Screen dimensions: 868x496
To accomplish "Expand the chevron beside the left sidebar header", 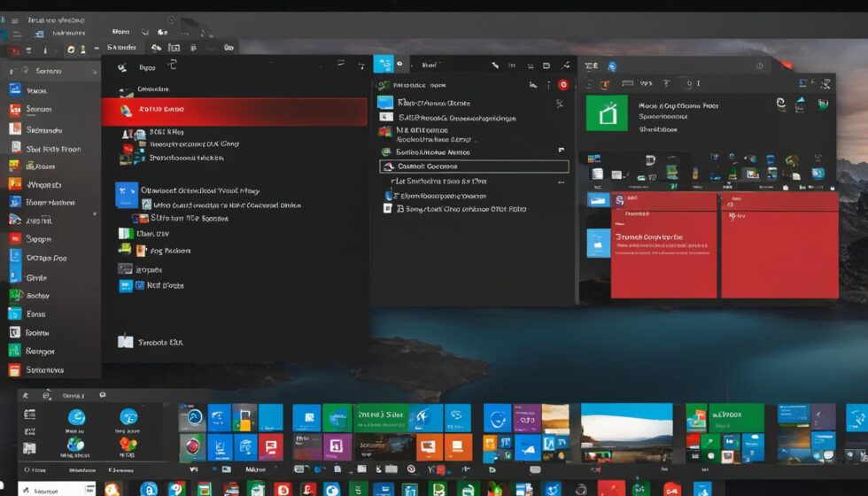I will [88, 71].
